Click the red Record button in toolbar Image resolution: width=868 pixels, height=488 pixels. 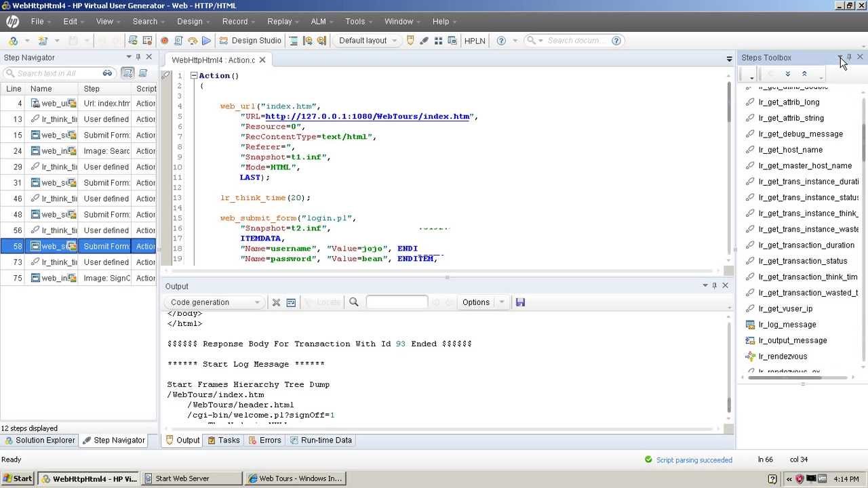tap(165, 41)
